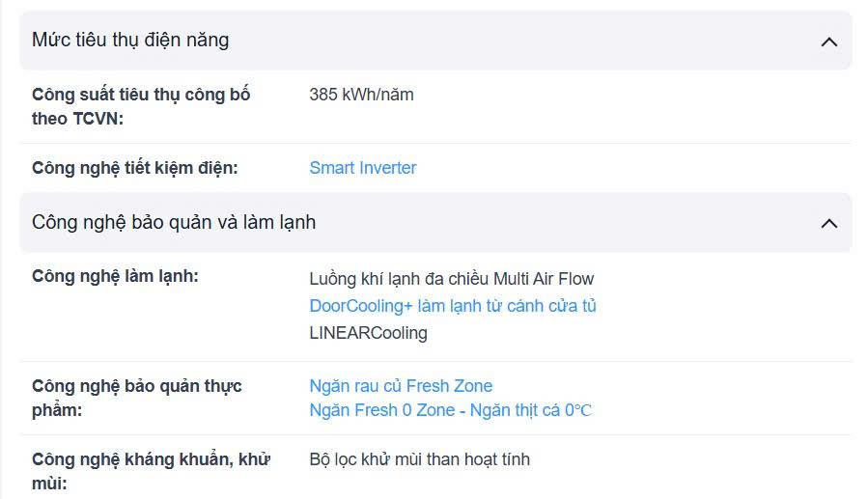This screenshot has height=499, width=868.
Task: Click the 385 kWh/năm value
Action: point(361,95)
